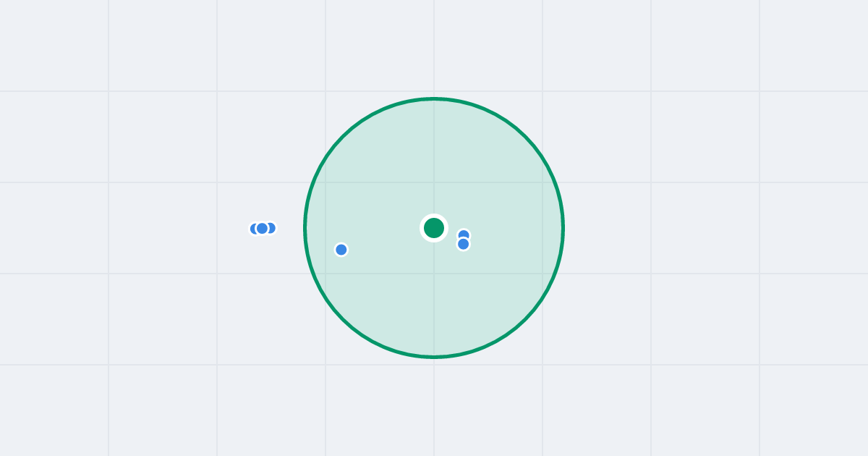This screenshot has height=456, width=868.
Task: Click the green center marker of the circle
Action: click(434, 228)
